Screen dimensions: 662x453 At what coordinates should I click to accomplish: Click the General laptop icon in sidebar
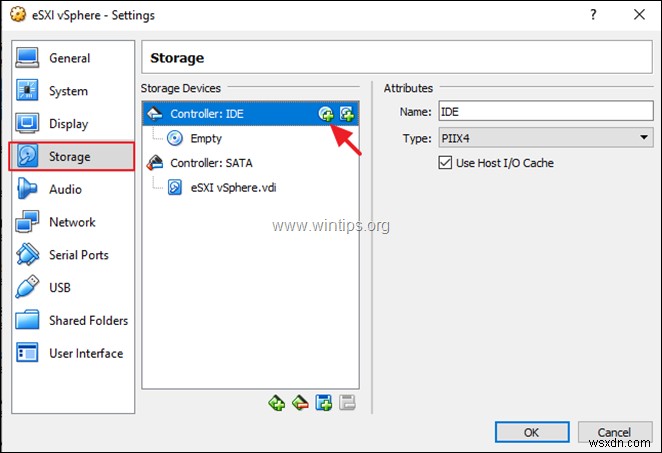(x=27, y=58)
